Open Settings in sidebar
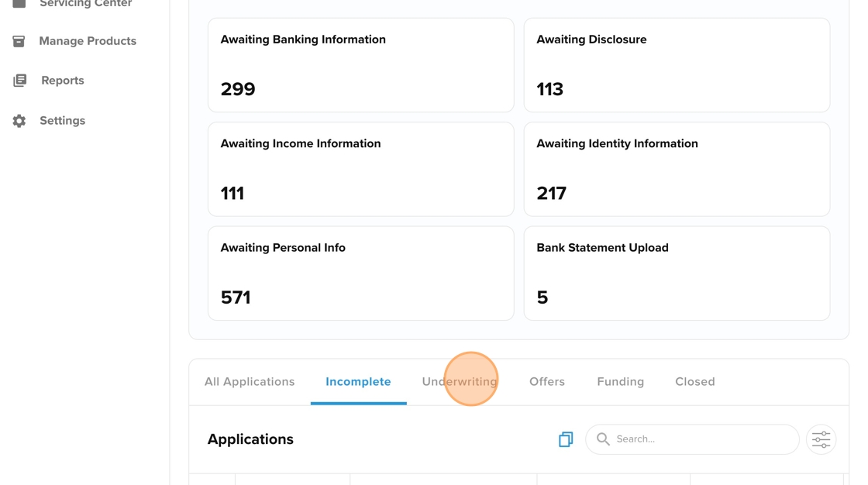This screenshot has height=485, width=868. 63,121
